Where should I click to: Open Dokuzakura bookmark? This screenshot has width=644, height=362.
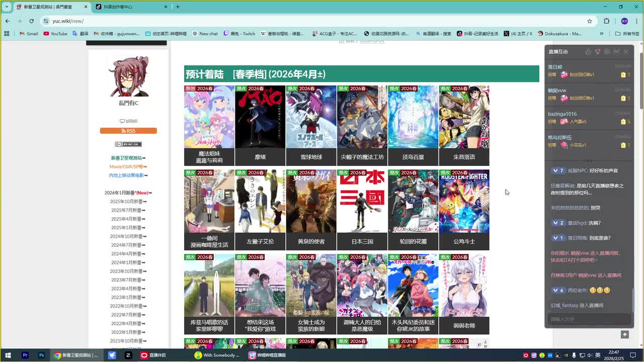click(x=559, y=34)
